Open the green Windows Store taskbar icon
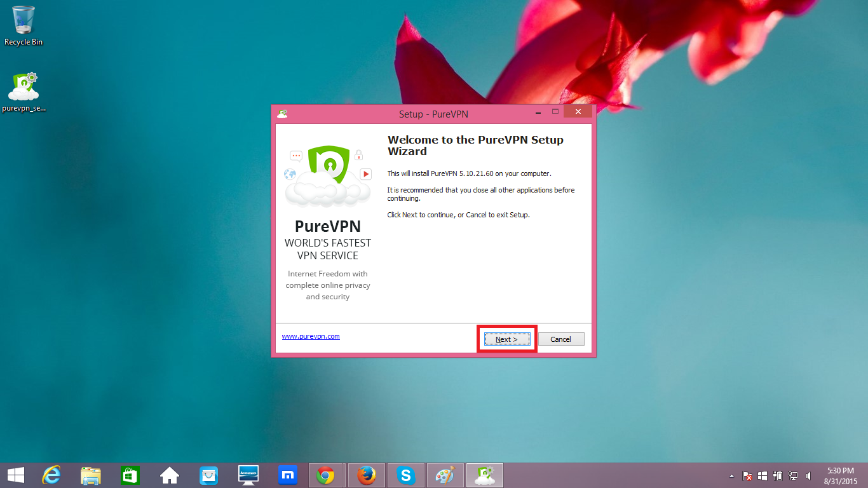868x488 pixels. [130, 475]
